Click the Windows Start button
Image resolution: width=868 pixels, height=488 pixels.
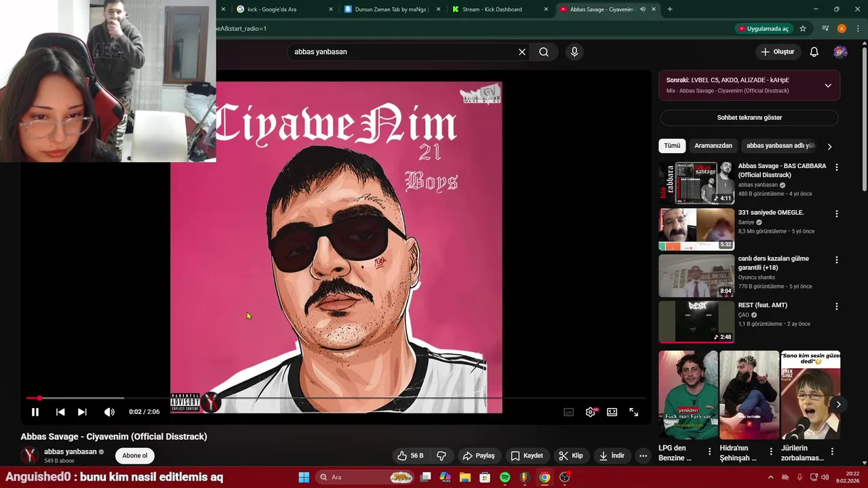pyautogui.click(x=304, y=477)
